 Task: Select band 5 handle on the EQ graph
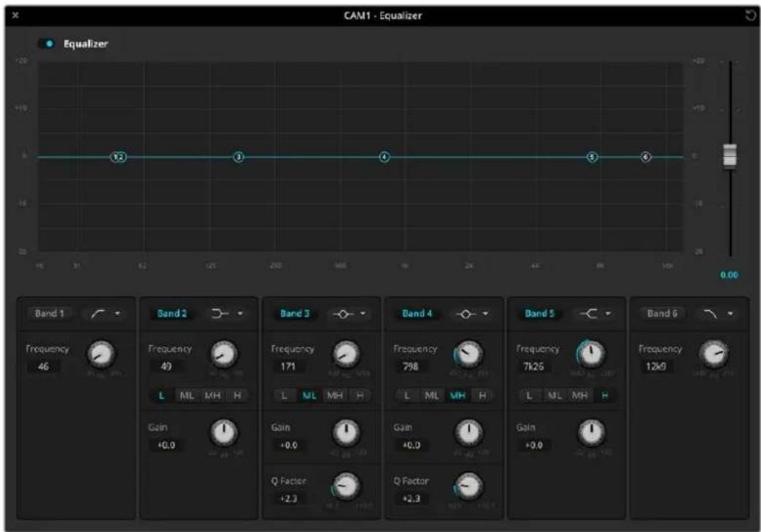pyautogui.click(x=592, y=157)
